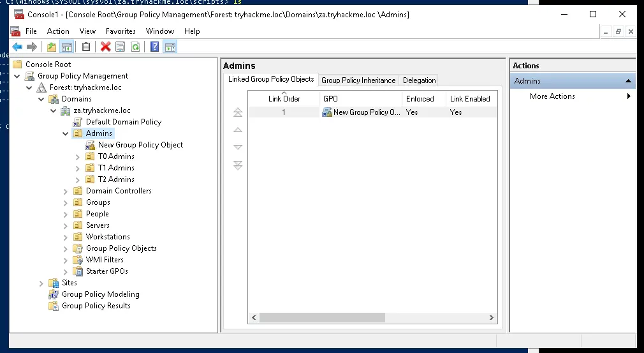The height and width of the screenshot is (353, 644).
Task: Click the Console1 title bar system icon
Action: click(18, 15)
